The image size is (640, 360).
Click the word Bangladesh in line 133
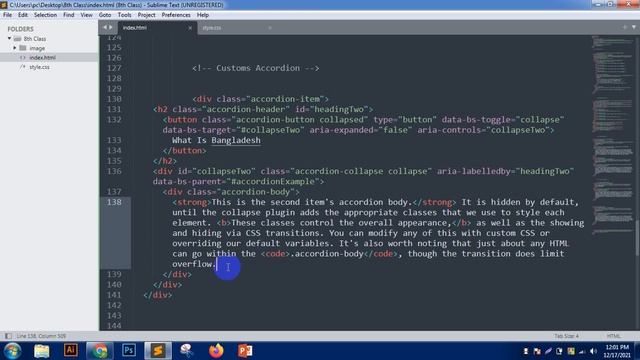[x=236, y=140]
